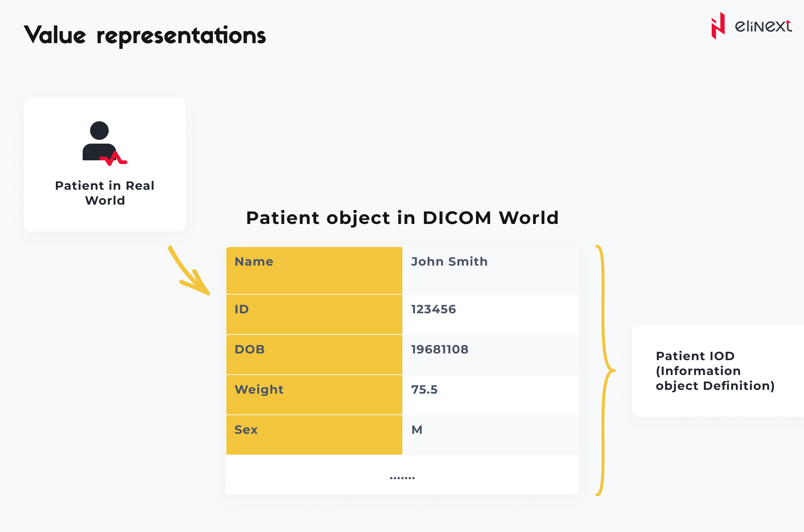Screen dimensions: 804x532
Task: Click the yellow Name field cell
Action: (x=314, y=270)
